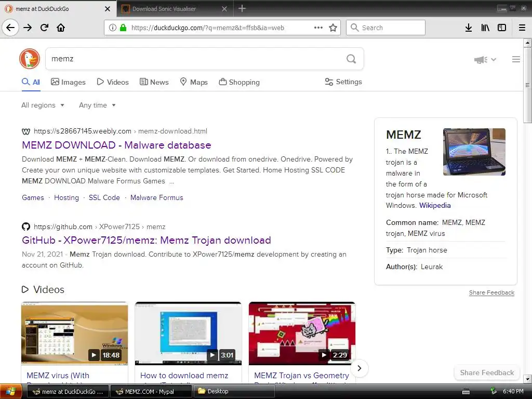
Task: Open the downloads panel
Action: [469, 28]
